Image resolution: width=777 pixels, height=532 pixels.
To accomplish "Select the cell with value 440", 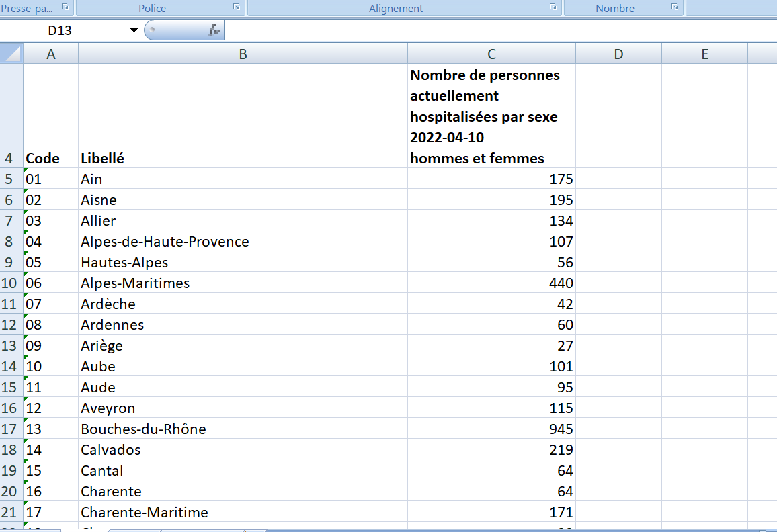I will [x=491, y=283].
